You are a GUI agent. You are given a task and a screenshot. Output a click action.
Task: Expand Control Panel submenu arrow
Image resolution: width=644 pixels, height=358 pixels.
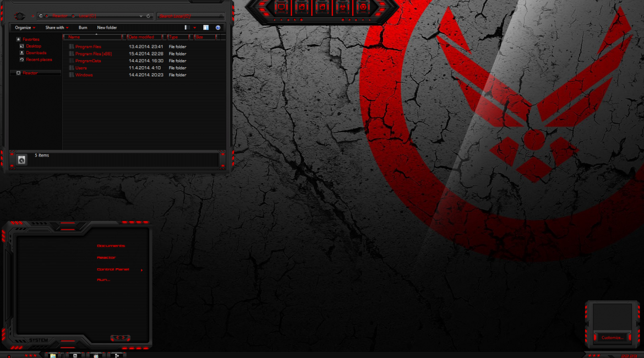tap(141, 270)
